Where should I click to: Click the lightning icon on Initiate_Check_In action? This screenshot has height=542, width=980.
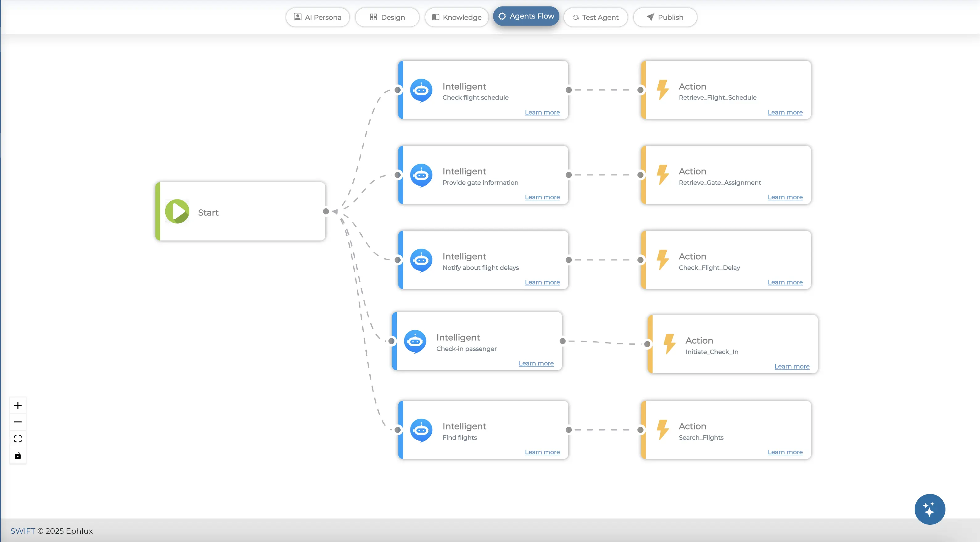pyautogui.click(x=669, y=344)
